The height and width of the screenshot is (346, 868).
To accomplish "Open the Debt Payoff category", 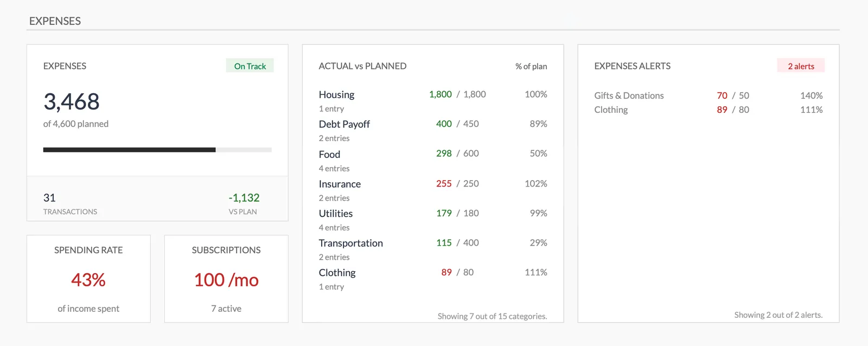I will pyautogui.click(x=344, y=124).
